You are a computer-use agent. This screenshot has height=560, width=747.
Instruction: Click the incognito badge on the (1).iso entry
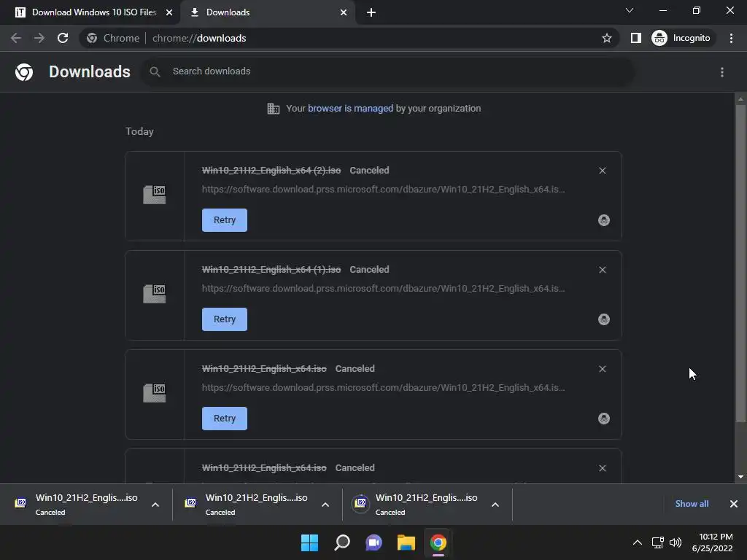[603, 319]
